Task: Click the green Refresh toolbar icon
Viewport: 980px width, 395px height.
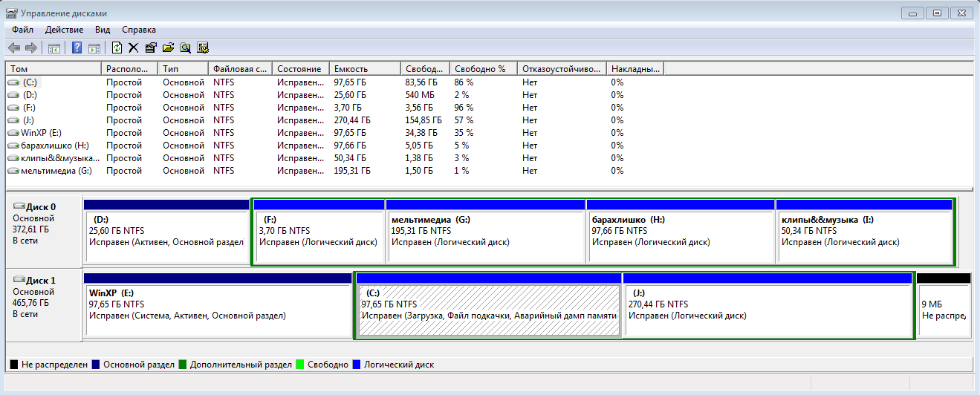Action: coord(117,48)
